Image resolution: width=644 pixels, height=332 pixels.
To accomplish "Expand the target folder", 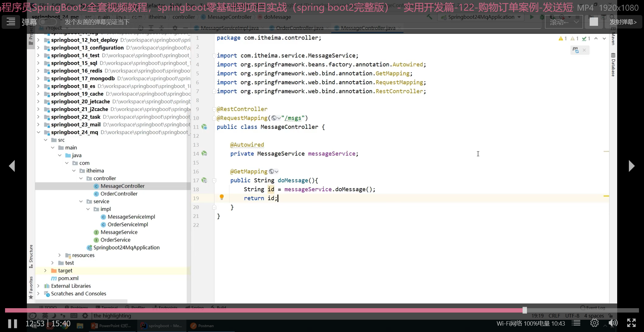I will point(45,270).
